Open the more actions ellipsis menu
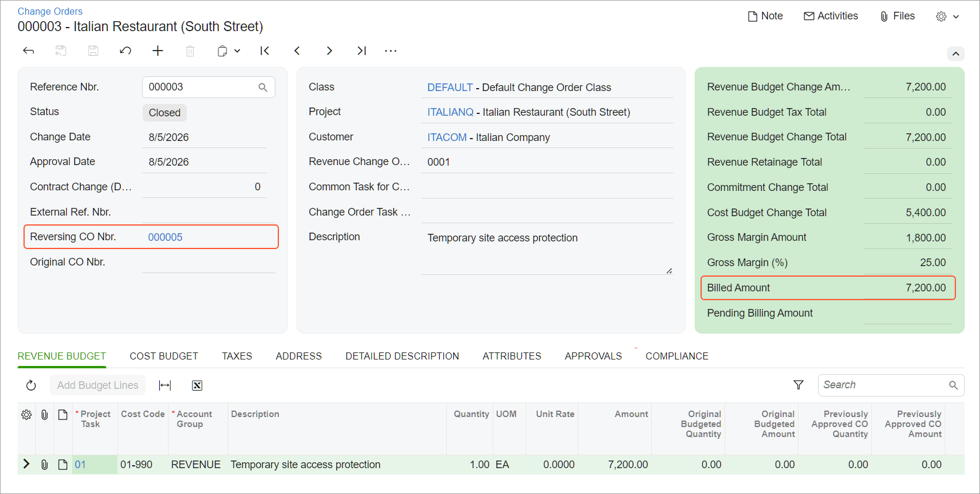The height and width of the screenshot is (494, 980). 390,51
